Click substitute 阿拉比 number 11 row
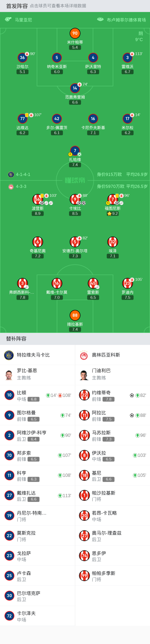The height and width of the screenshot is (644, 150). [x=112, y=415]
